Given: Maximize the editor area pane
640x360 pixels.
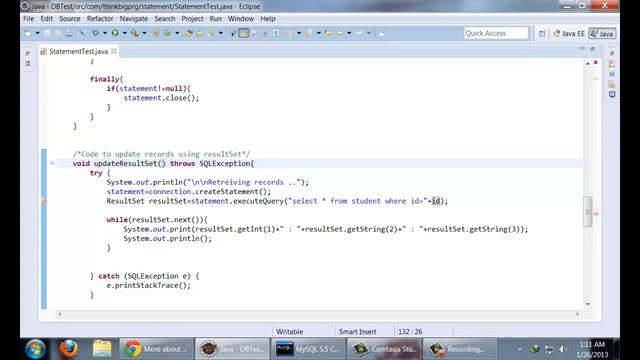Looking at the screenshot, I should click(593, 49).
